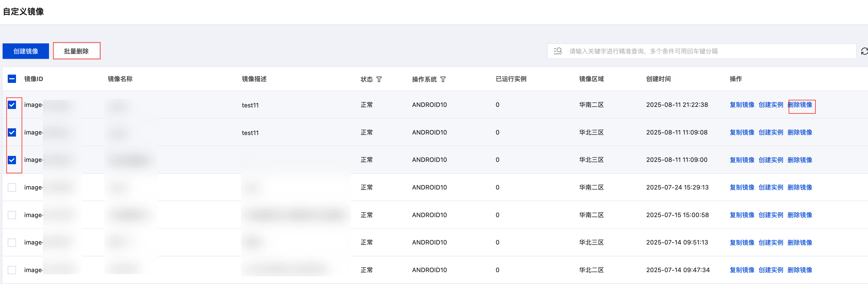
Task: Click the timestamp 2025-07-24 15:29:13
Action: coord(677,187)
